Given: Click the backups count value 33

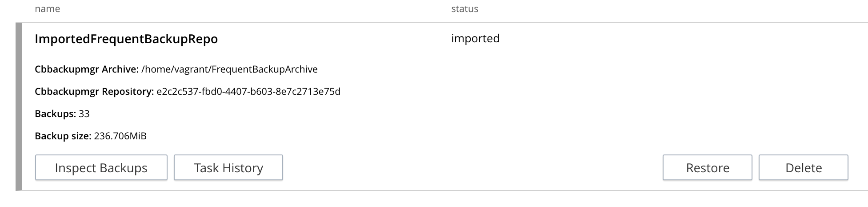Looking at the screenshot, I should (x=84, y=114).
